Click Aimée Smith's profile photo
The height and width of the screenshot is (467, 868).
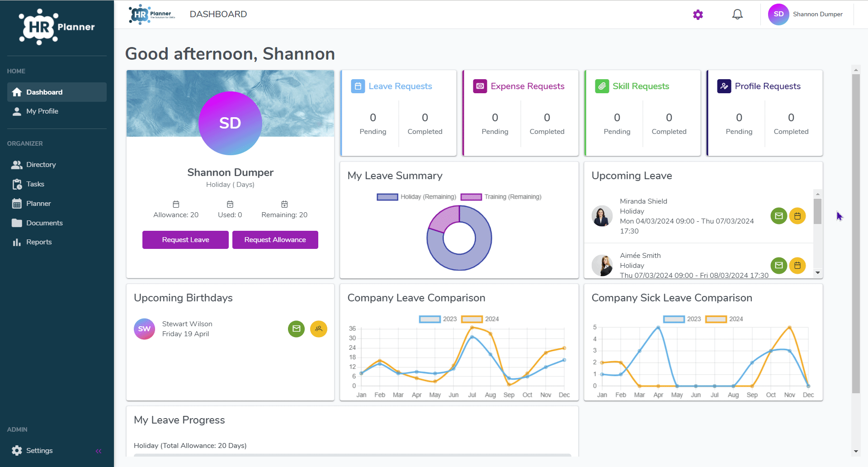[x=602, y=265]
